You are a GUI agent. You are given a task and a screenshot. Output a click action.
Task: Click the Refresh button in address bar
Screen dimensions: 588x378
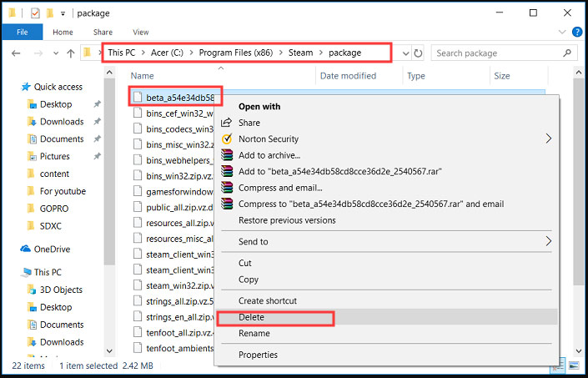(418, 53)
